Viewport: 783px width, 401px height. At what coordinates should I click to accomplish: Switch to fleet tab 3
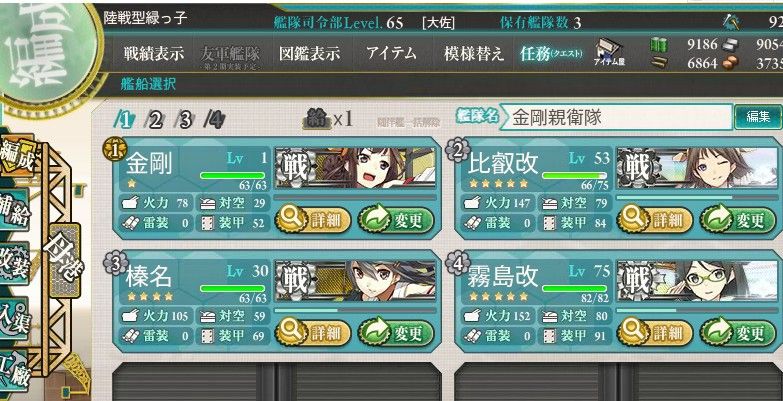[184, 120]
